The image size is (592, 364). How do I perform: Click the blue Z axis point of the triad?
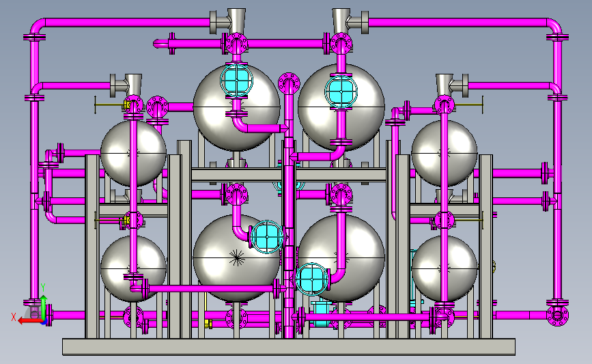tap(44, 322)
